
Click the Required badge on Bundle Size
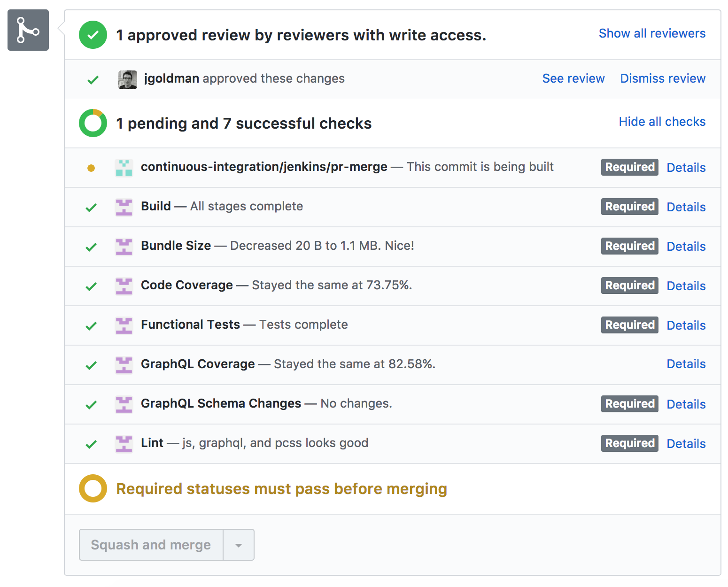pos(629,246)
